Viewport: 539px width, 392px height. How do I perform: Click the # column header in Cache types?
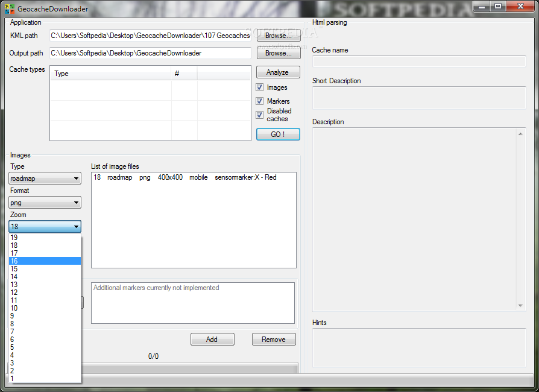pos(184,73)
